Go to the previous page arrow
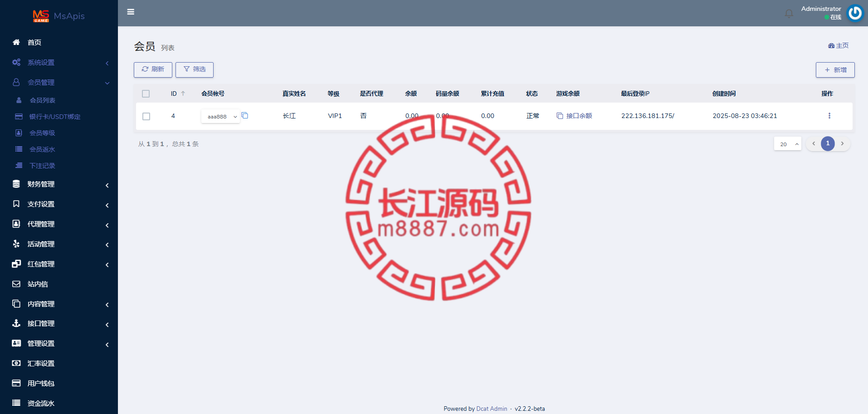 coord(814,143)
